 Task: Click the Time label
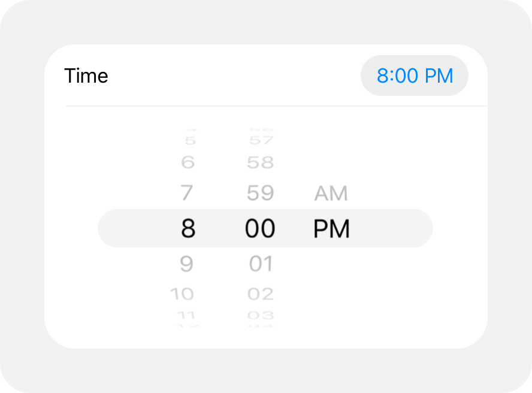point(86,75)
